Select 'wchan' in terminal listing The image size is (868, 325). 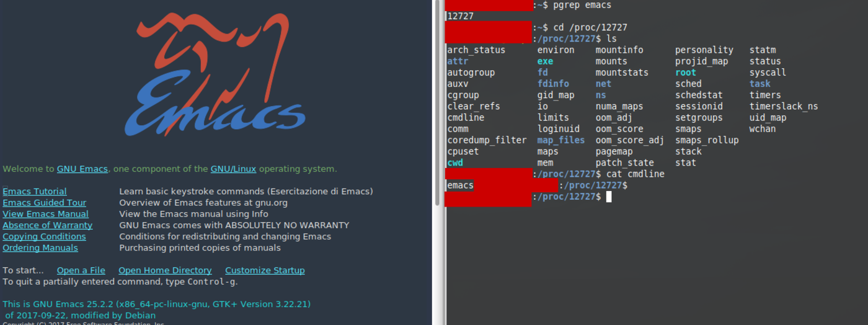click(x=763, y=129)
